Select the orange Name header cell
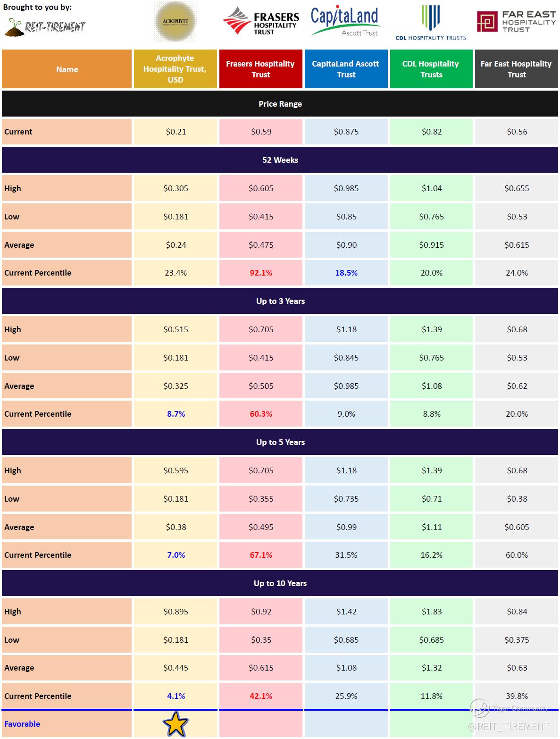The height and width of the screenshot is (739, 560). [67, 69]
